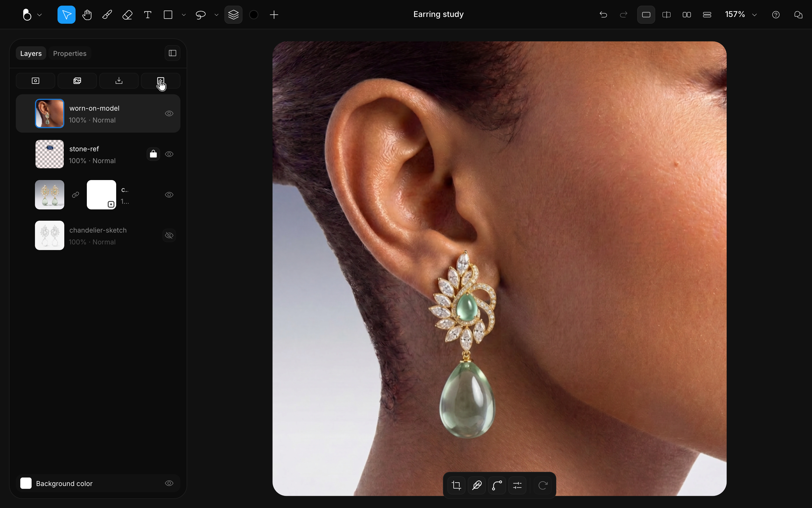
Task: Redo the last action
Action: 623,15
